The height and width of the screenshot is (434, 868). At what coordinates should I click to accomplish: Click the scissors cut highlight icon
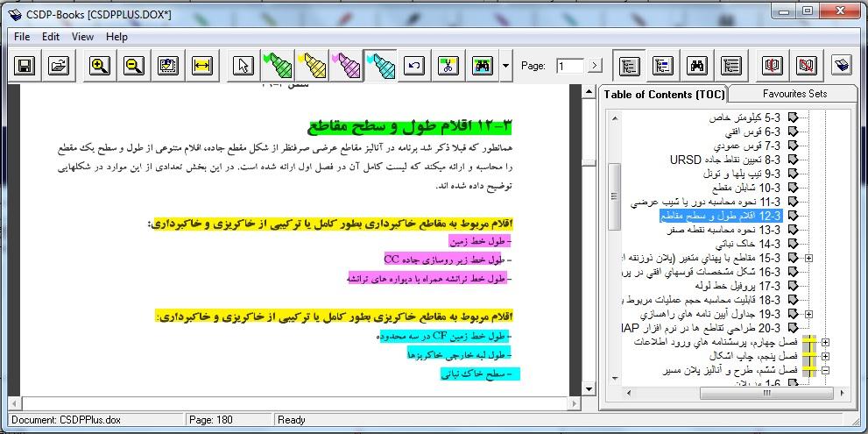448,66
